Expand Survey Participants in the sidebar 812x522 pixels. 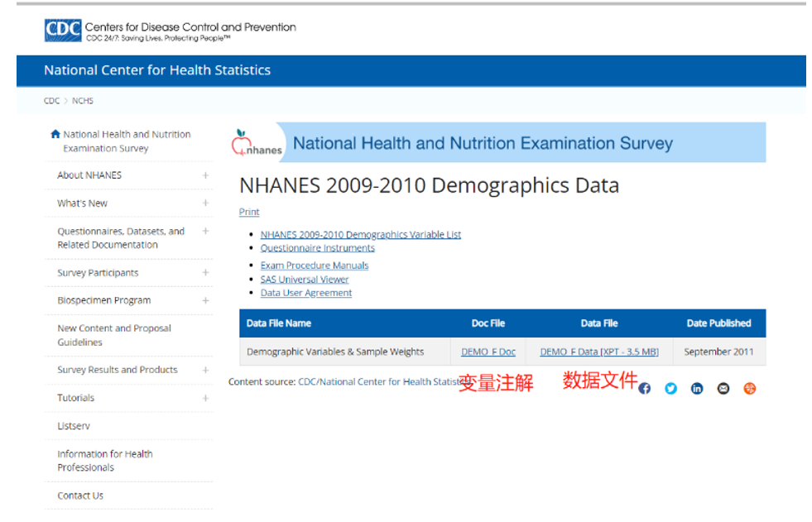pyautogui.click(x=204, y=272)
